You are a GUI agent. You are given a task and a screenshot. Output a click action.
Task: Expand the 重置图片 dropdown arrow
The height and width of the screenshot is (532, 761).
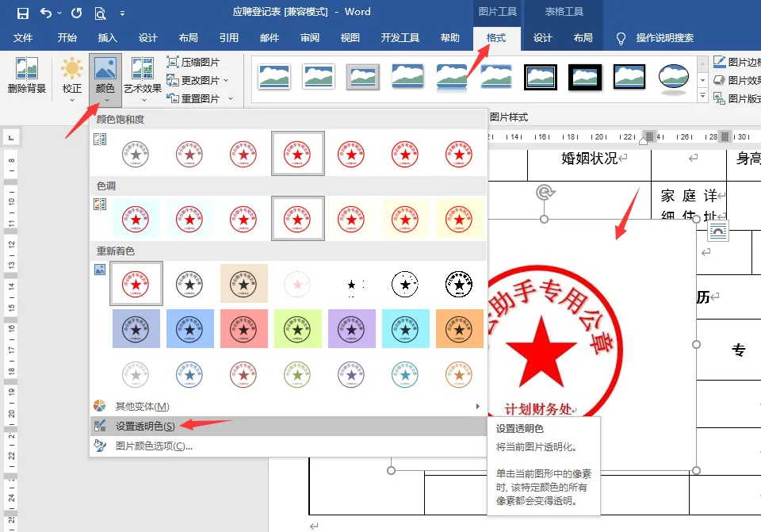231,98
